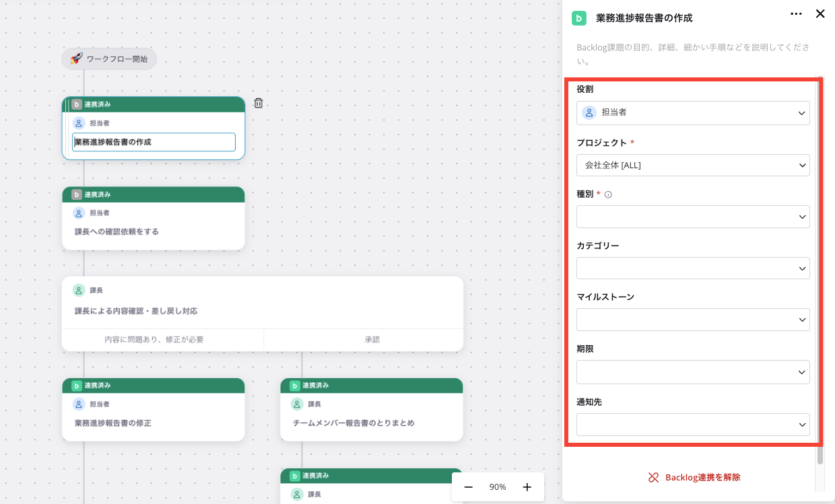Image resolution: width=835 pixels, height=504 pixels.
Task: Click Backlog icon on 課長への確認依頼をする card header
Action: point(77,194)
